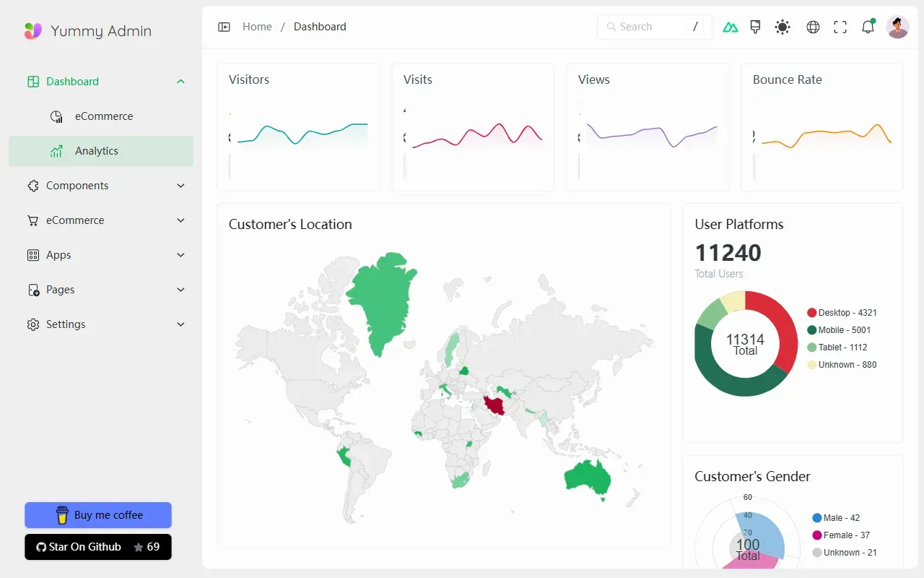Click the Pages document icon
The image size is (924, 578).
[x=33, y=290]
